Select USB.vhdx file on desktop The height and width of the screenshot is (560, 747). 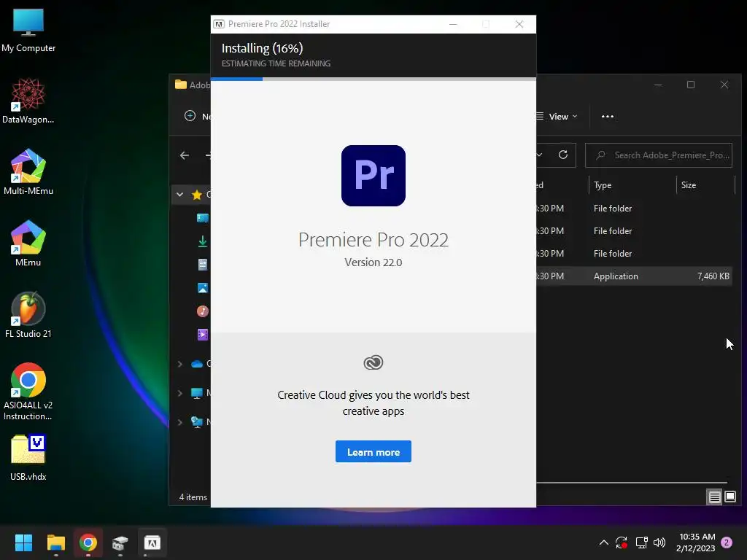[x=28, y=458]
